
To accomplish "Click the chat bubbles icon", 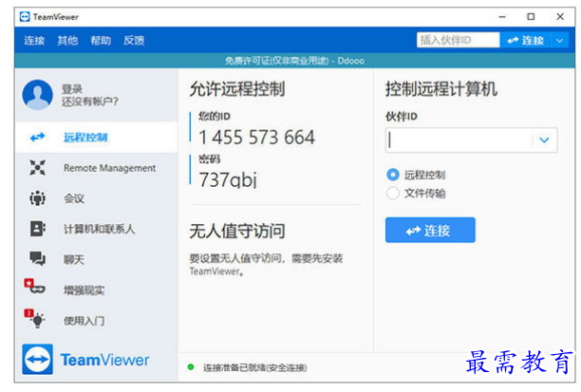I will [37, 258].
